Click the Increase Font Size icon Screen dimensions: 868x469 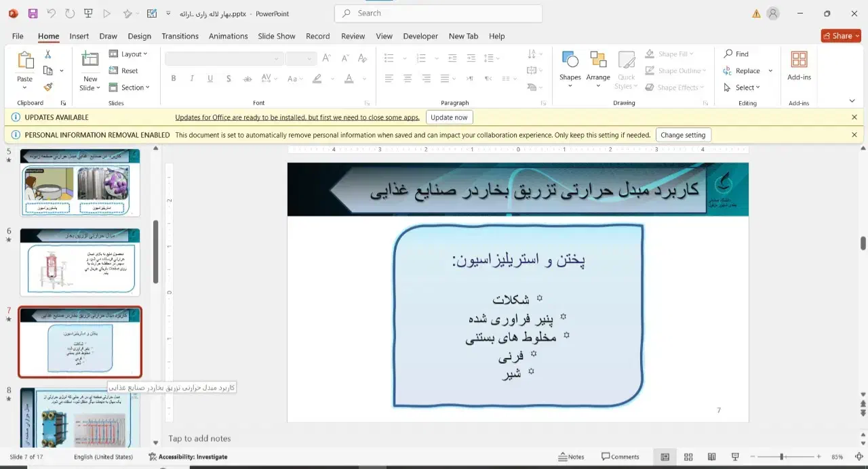point(326,58)
